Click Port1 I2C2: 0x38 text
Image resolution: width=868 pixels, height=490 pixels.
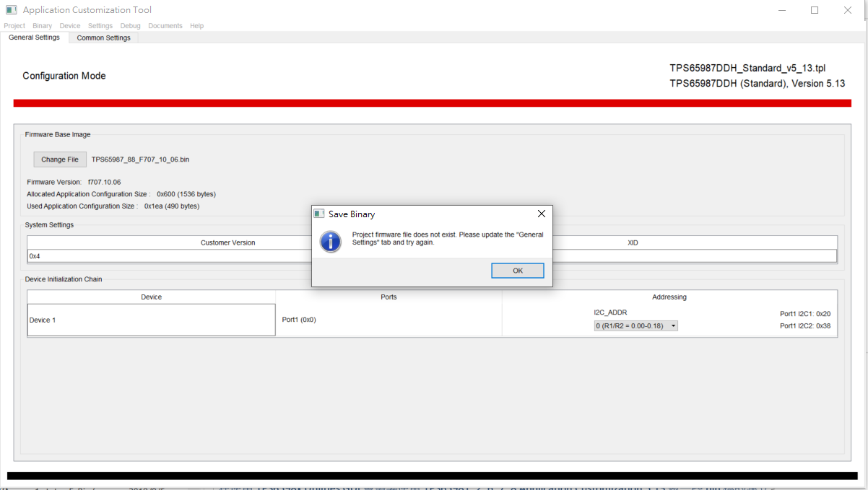click(805, 326)
